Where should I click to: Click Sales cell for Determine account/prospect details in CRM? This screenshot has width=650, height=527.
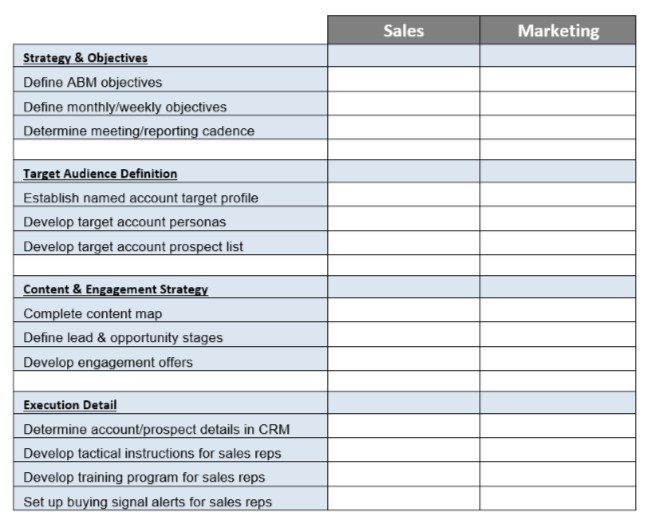point(403,428)
